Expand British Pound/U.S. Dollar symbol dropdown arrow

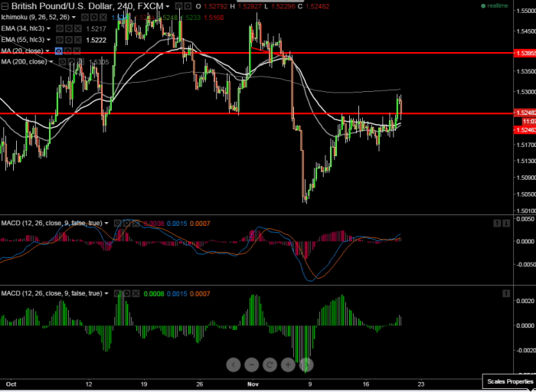[167, 6]
